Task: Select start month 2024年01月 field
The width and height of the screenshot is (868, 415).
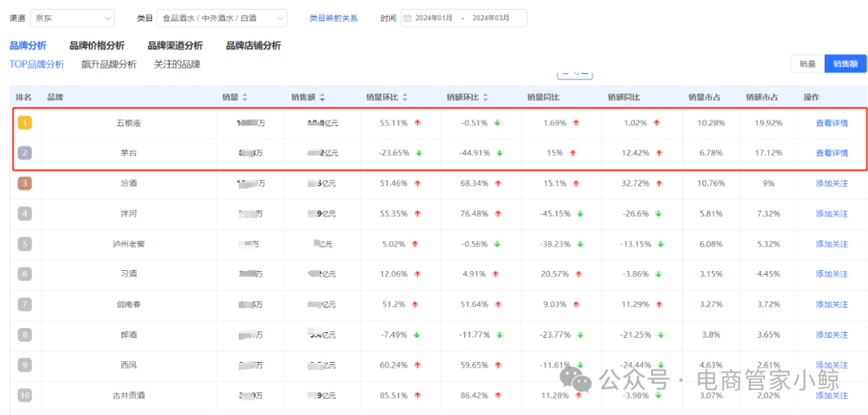Action: pos(435,18)
